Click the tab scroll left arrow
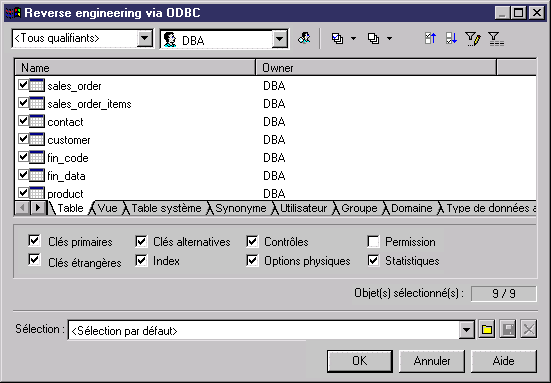The height and width of the screenshot is (383, 551). click(x=23, y=208)
